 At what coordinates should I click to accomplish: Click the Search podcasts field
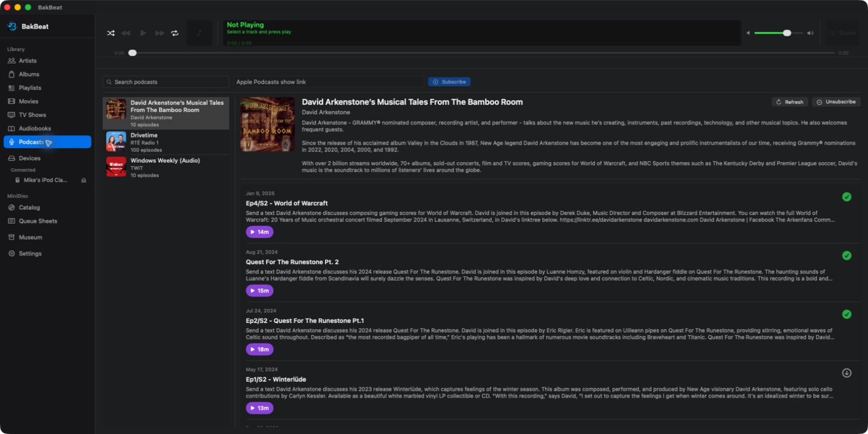166,82
